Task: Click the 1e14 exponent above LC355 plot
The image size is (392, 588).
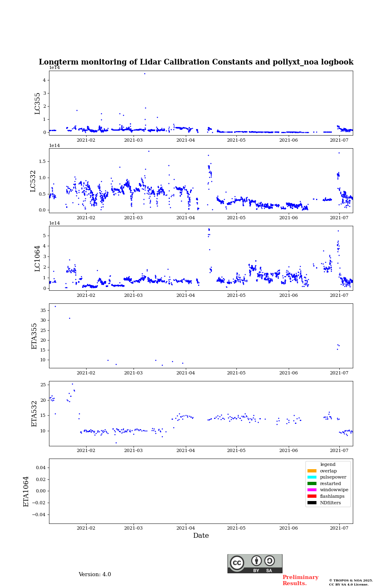Action: pos(54,68)
